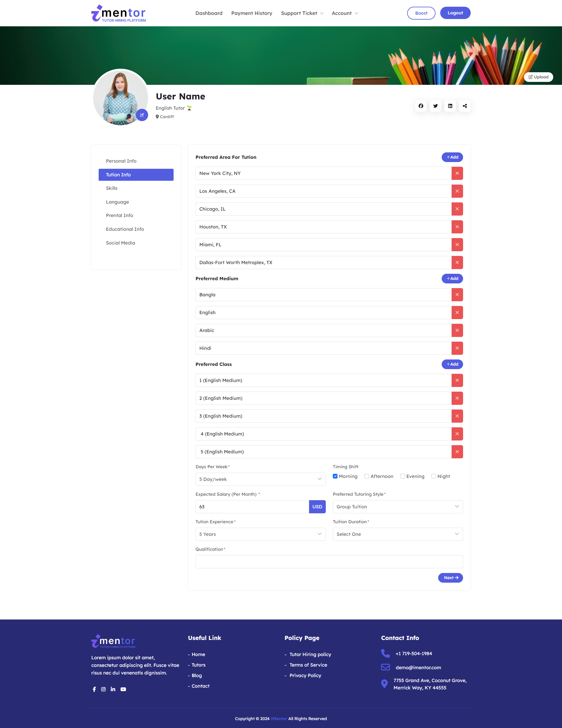
Task: Edit the profile picture
Action: tap(142, 115)
